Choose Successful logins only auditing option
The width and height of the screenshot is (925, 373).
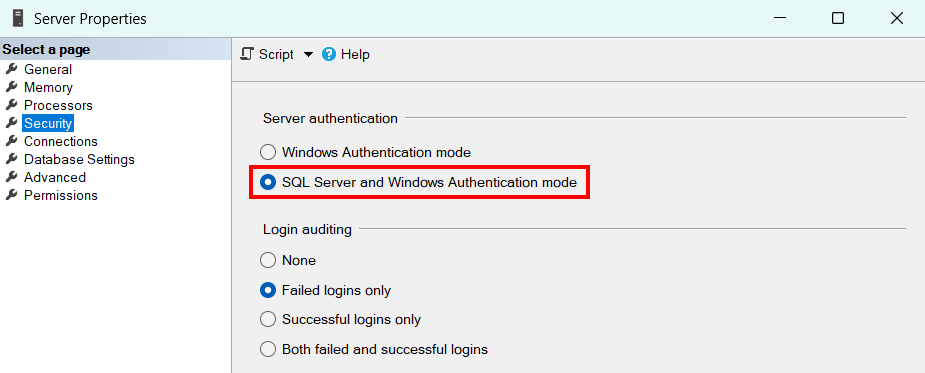point(268,319)
